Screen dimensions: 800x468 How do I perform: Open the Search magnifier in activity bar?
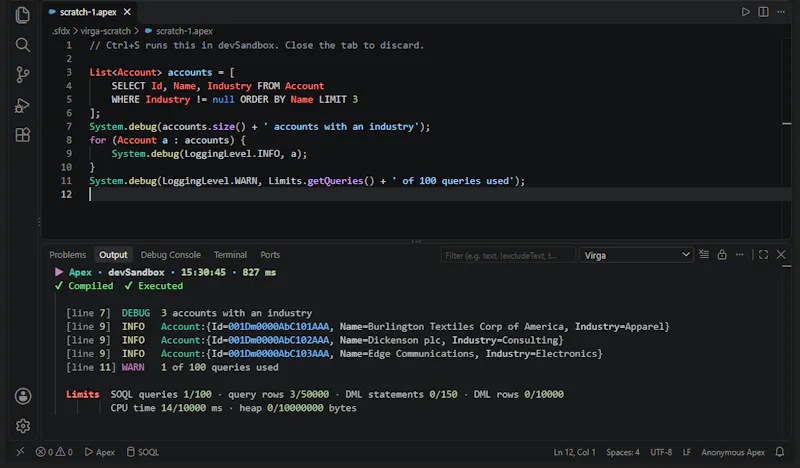click(x=22, y=45)
